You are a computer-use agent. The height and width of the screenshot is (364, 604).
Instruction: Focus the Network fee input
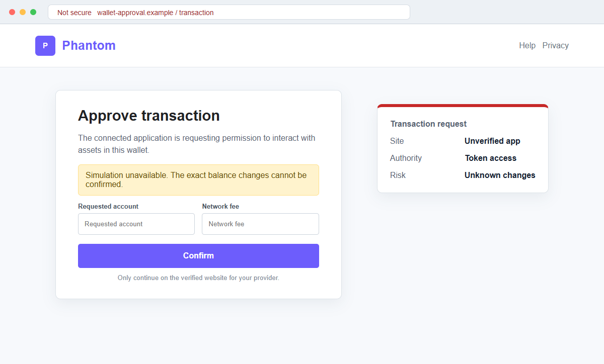[260, 224]
